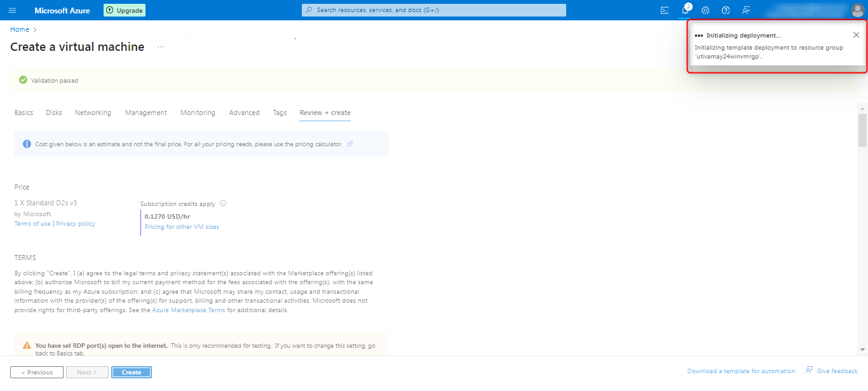Click the Microsoft Azure home logo
The width and height of the screenshot is (868, 391).
tap(62, 10)
